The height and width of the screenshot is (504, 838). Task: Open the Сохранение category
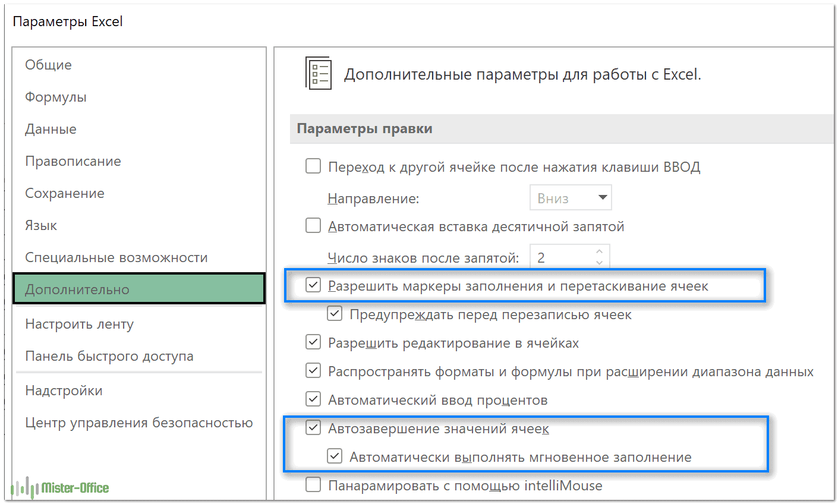pos(65,193)
